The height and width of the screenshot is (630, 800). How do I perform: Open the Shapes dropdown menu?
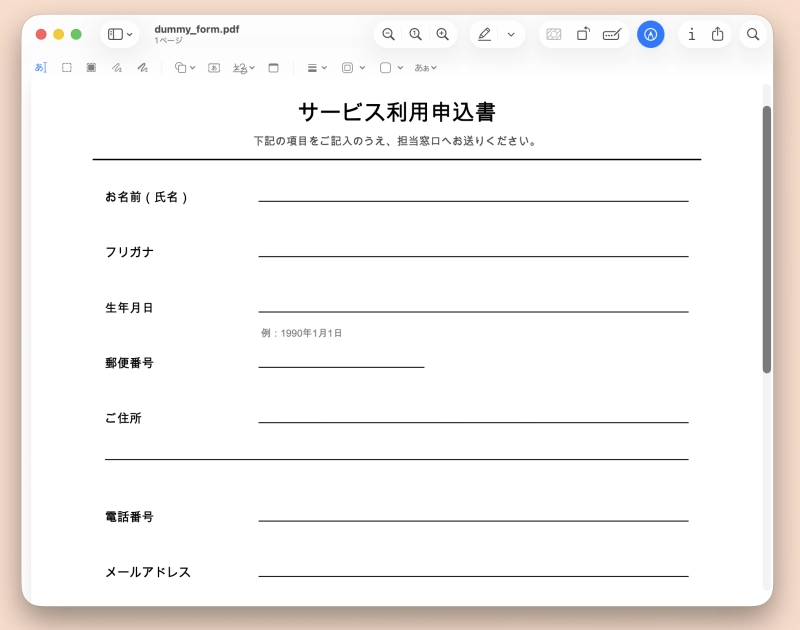(186, 67)
